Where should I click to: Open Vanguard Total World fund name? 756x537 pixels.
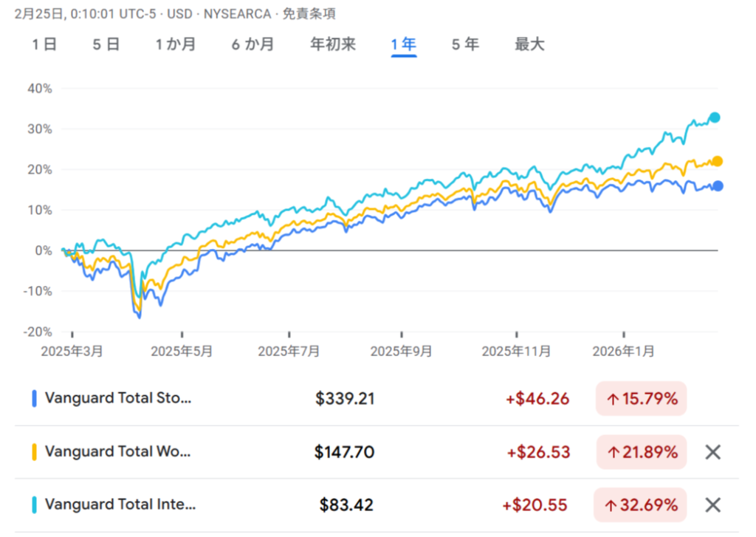(x=118, y=452)
